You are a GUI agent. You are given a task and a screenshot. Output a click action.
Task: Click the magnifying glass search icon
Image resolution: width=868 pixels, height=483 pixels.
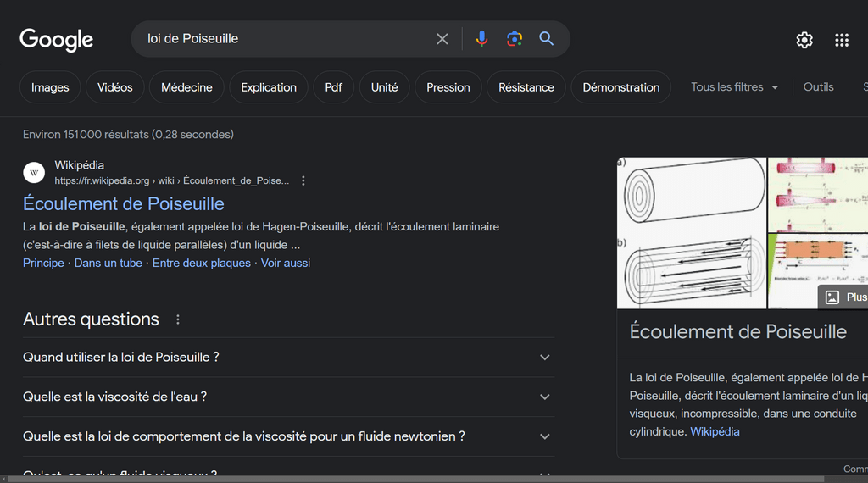(x=547, y=39)
